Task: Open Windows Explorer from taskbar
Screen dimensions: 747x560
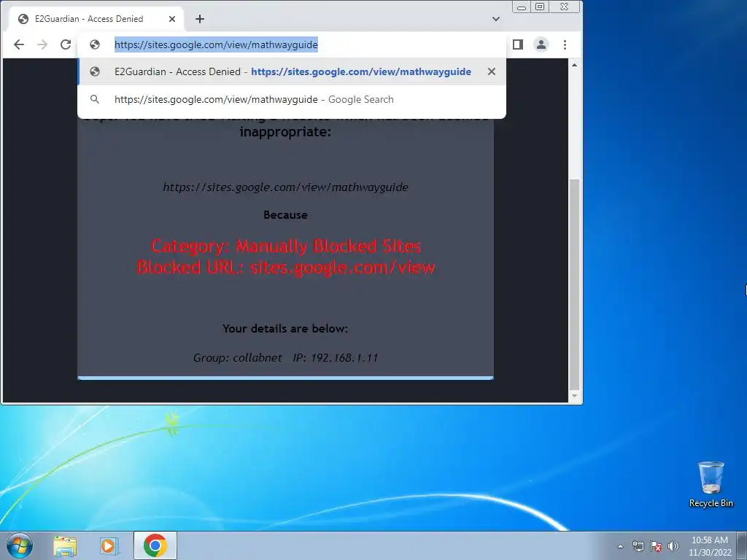Action: (x=65, y=545)
